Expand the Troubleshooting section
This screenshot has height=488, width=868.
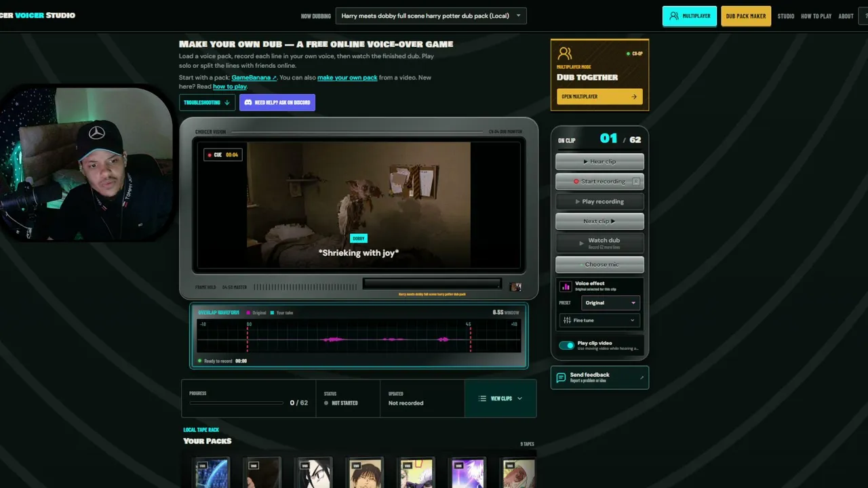(x=207, y=102)
